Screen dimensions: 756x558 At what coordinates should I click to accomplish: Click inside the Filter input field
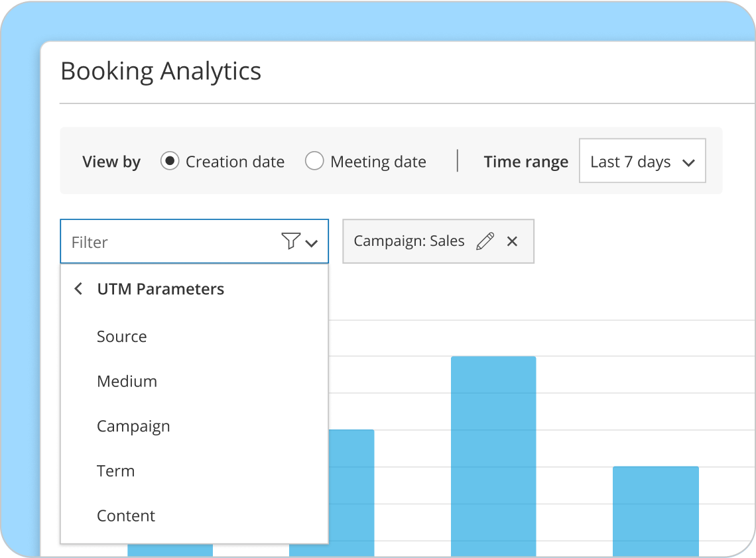point(166,241)
